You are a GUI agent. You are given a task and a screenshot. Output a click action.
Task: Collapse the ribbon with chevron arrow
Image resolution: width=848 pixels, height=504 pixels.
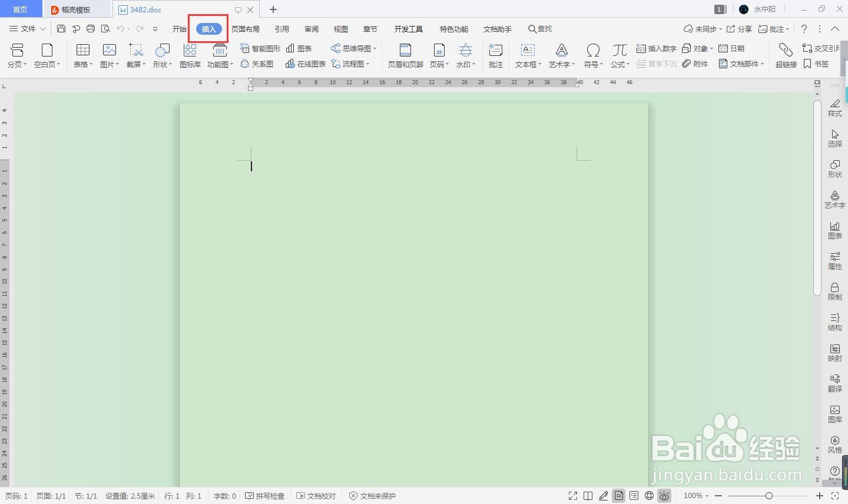[x=835, y=29]
